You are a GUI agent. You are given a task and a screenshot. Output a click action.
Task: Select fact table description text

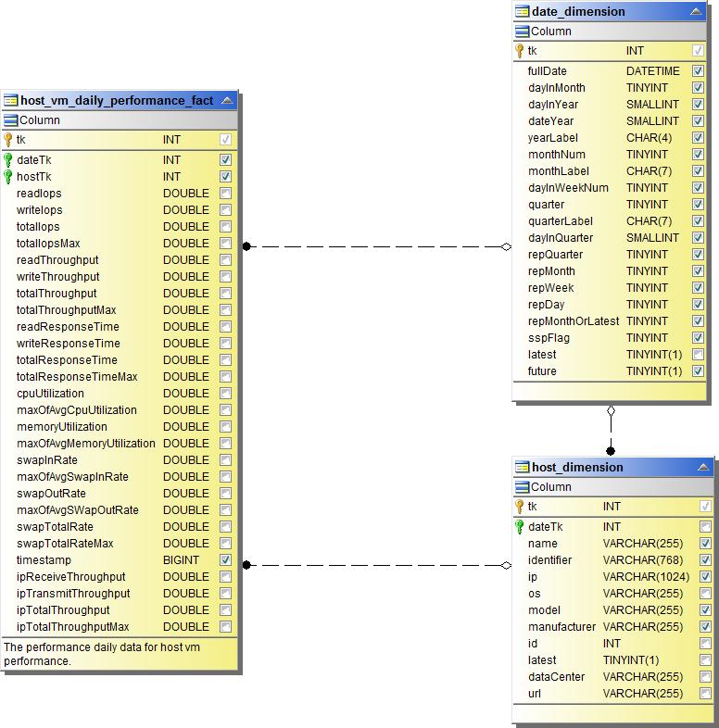pyautogui.click(x=102, y=654)
